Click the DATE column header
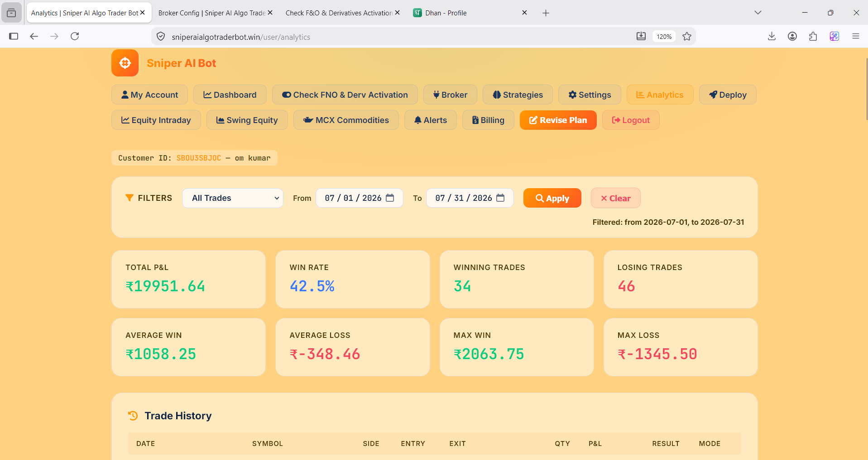This screenshot has height=460, width=868. [145, 443]
